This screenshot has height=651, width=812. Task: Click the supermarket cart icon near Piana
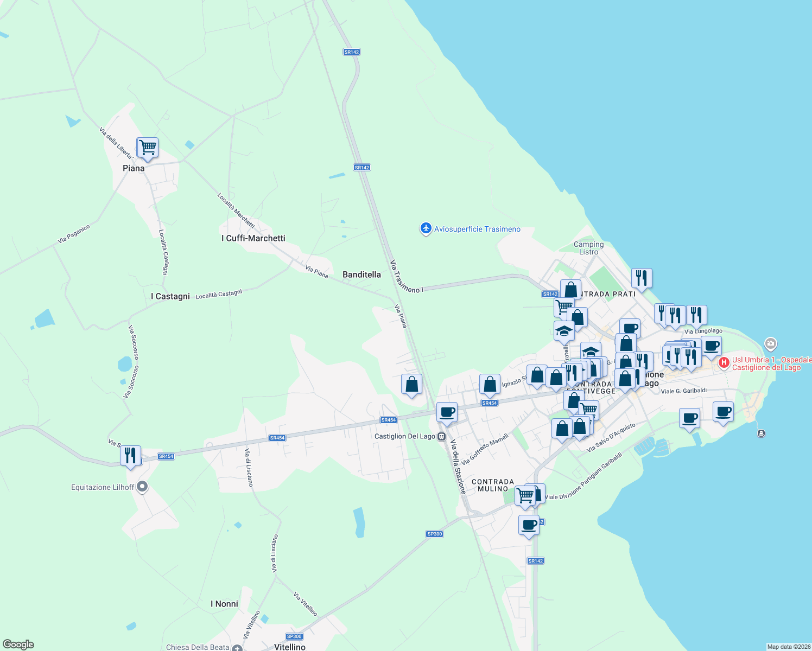pyautogui.click(x=147, y=148)
